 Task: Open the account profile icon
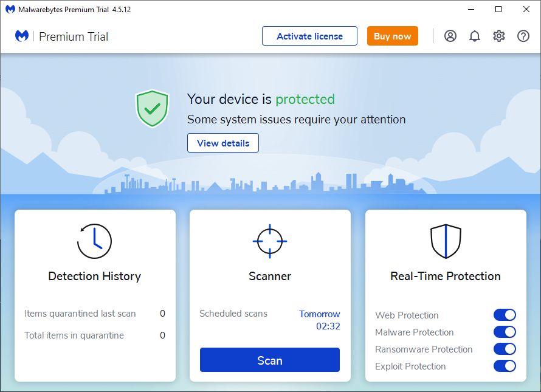(x=450, y=36)
